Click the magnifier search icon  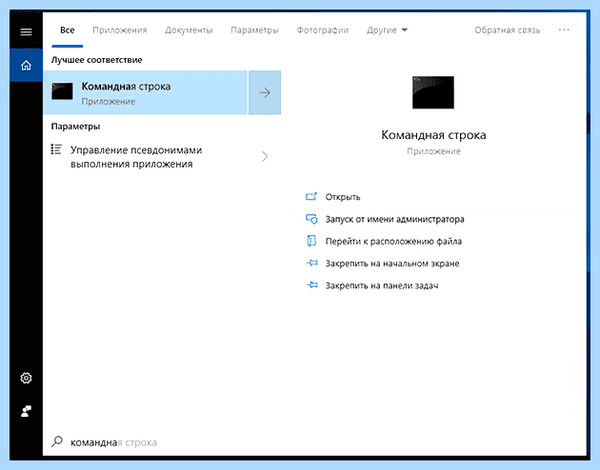(57, 442)
